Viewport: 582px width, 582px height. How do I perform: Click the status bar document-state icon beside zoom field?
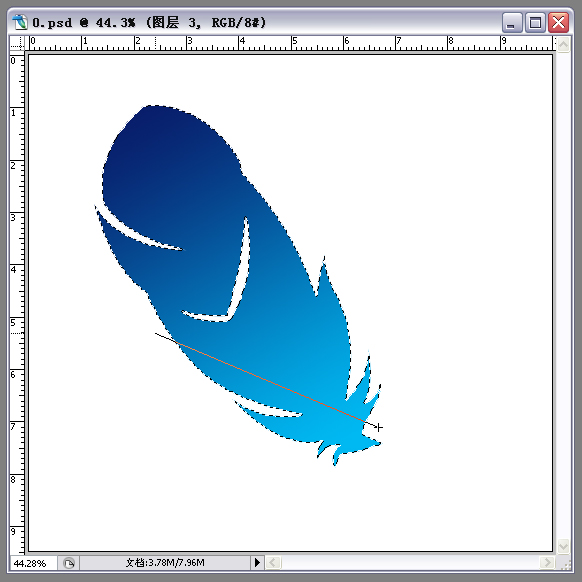69,563
